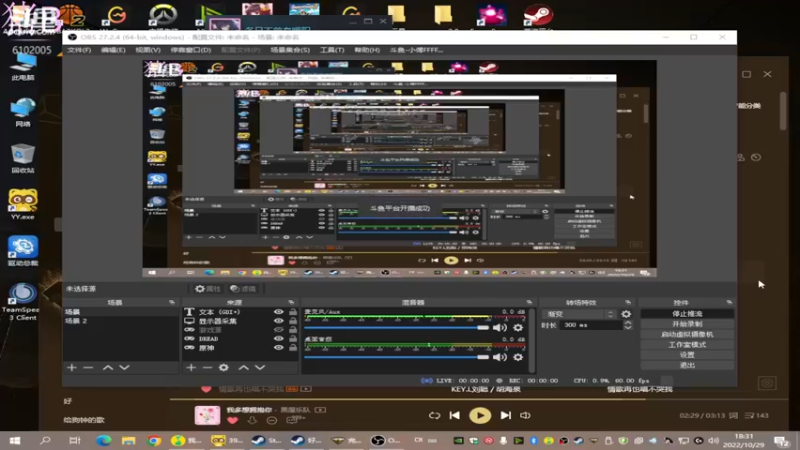Toggle visibility of 原神 source
The width and height of the screenshot is (800, 450).
(279, 347)
